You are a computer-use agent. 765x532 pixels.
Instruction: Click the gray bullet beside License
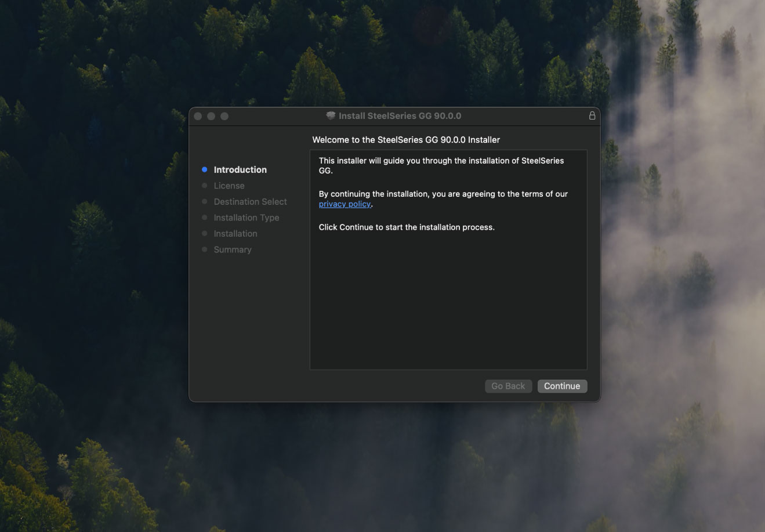(204, 186)
